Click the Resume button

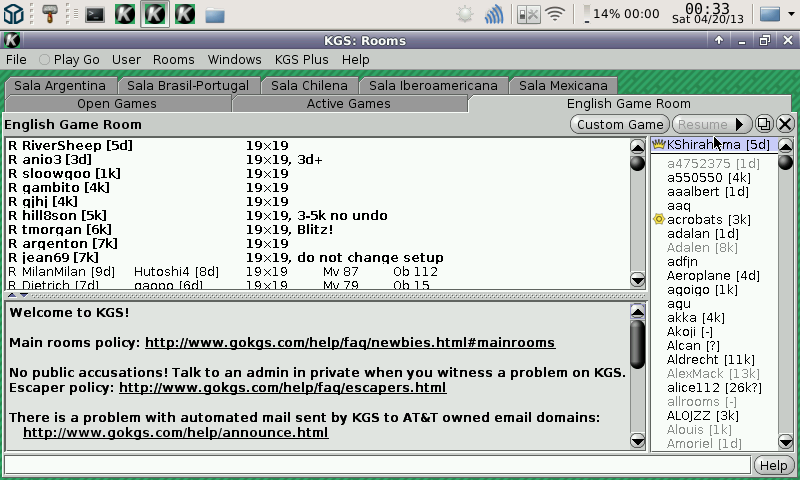[x=711, y=124]
